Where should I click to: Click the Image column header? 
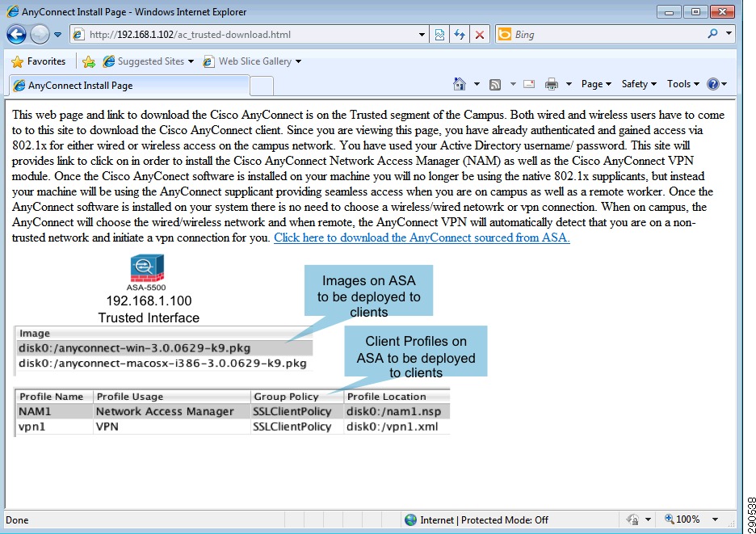(164, 334)
